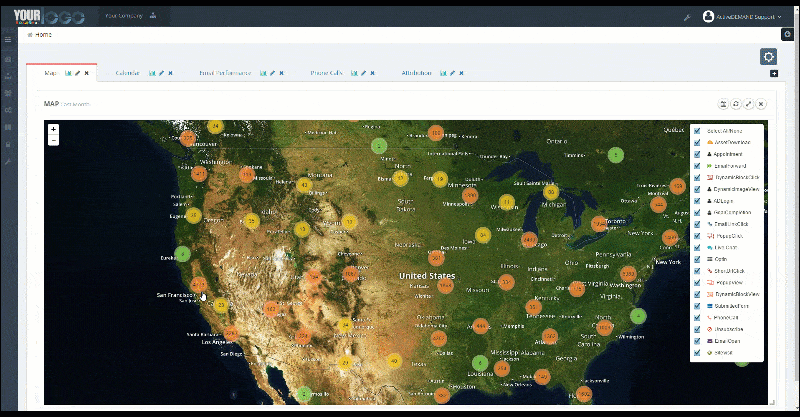Image resolution: width=800 pixels, height=417 pixels.
Task: Switch to the Attribution tab
Action: coord(418,73)
